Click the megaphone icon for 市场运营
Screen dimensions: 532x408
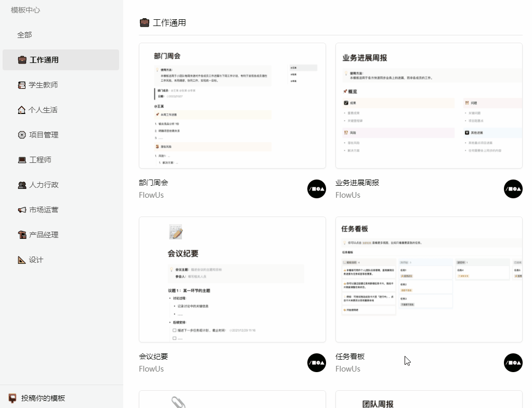[x=22, y=210]
